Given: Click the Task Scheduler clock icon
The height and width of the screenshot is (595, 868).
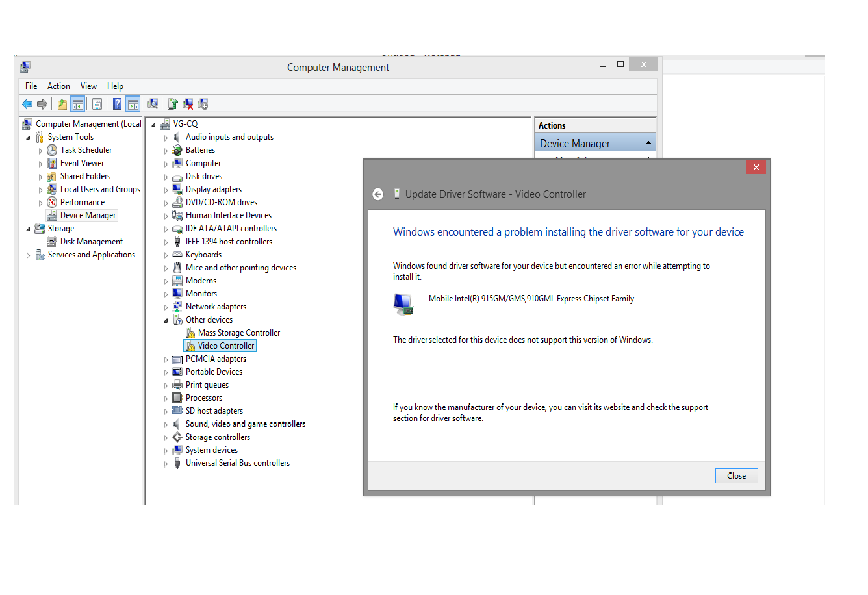Looking at the screenshot, I should 52,150.
